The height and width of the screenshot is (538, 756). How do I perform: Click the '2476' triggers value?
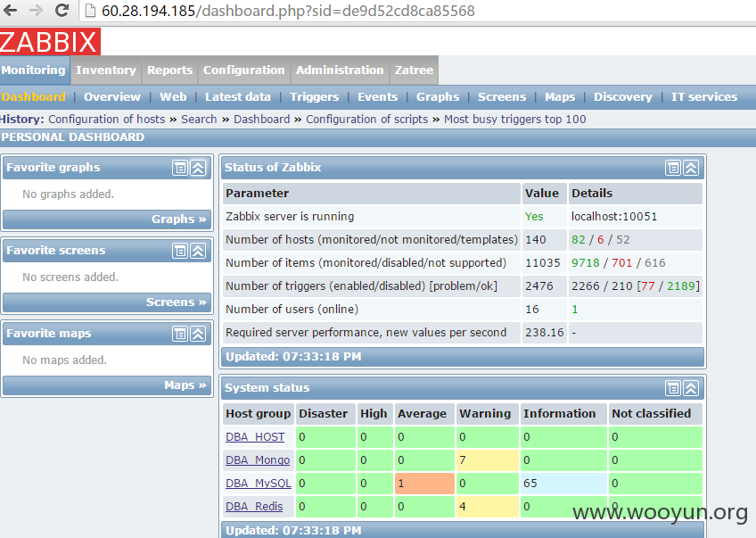coord(539,286)
